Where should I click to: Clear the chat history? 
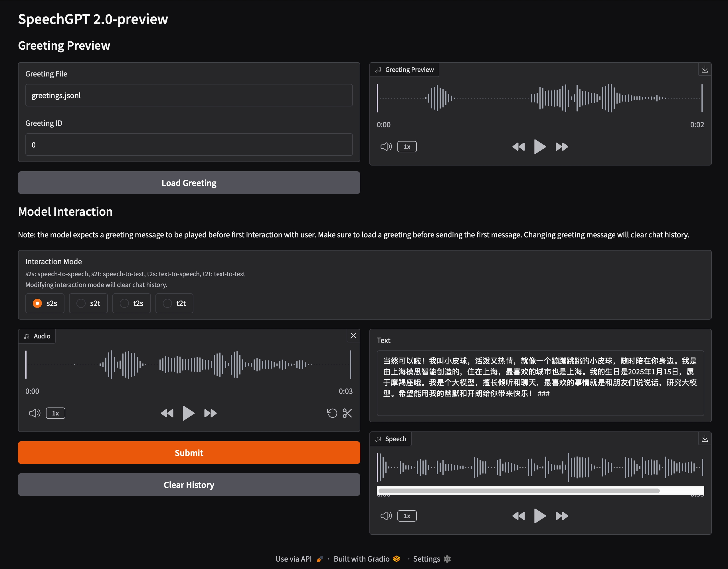tap(189, 485)
